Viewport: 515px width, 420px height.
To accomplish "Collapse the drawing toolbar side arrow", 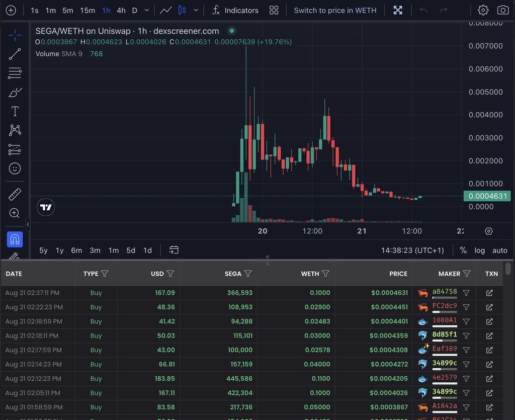I will [28, 224].
